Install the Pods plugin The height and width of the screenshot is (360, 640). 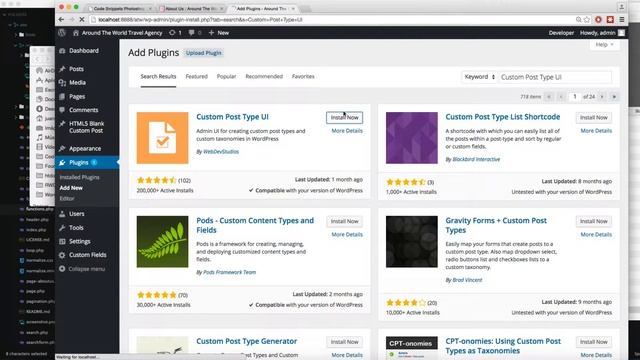point(344,221)
